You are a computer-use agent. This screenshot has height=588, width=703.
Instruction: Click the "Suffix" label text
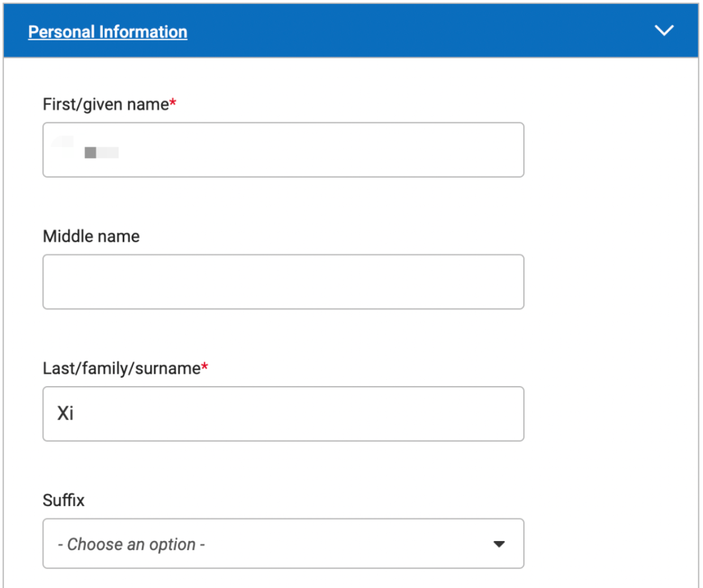[64, 500]
